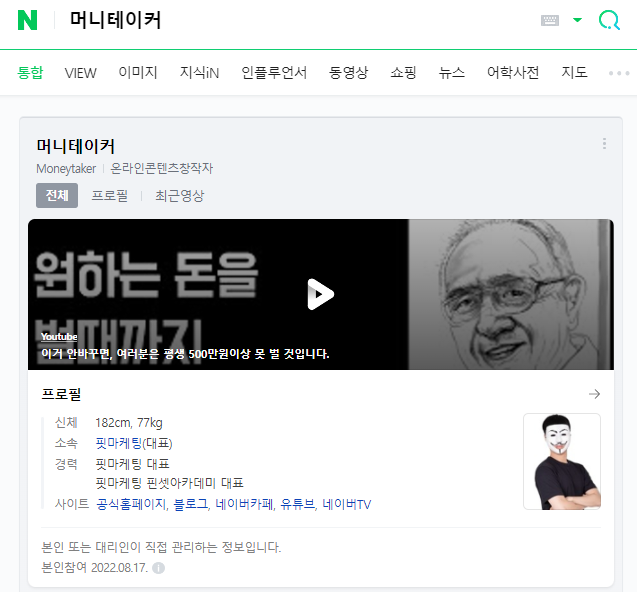Open the 쇼핑 tab
The height and width of the screenshot is (592, 637).
click(x=403, y=73)
